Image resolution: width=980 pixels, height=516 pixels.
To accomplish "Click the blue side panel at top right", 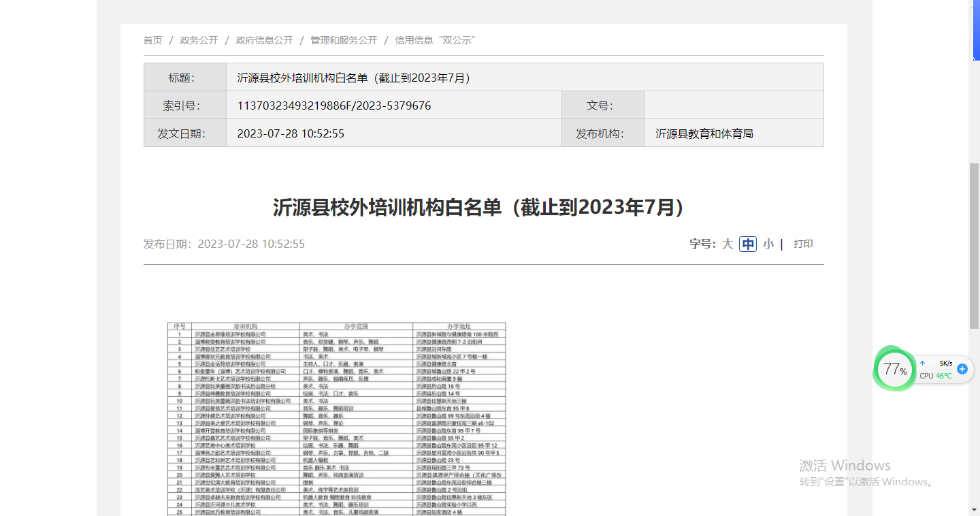I will tap(976, 31).
